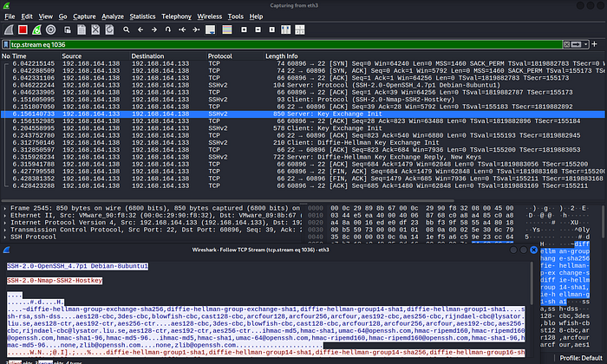Open Find a packet with the magnifier icon

click(x=127, y=29)
